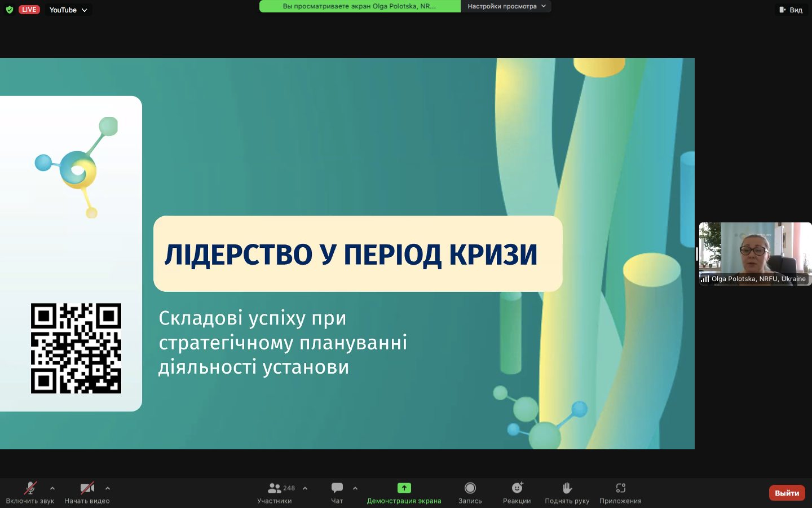Image resolution: width=812 pixels, height=508 pixels.
Task: Click the divider handle beside the video panel
Action: [x=697, y=254]
